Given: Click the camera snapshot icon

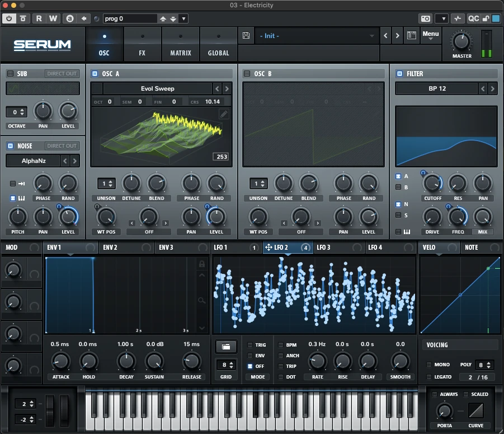Looking at the screenshot, I should click(426, 18).
